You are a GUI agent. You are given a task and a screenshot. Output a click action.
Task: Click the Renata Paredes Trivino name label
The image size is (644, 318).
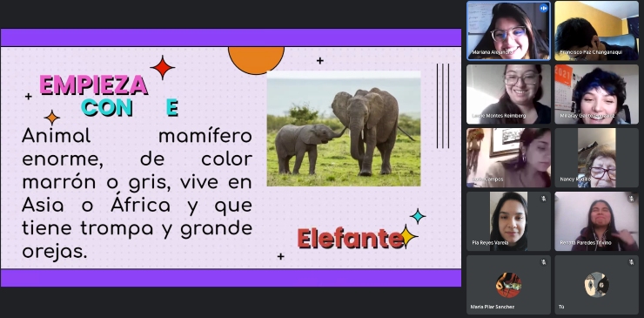(586, 243)
